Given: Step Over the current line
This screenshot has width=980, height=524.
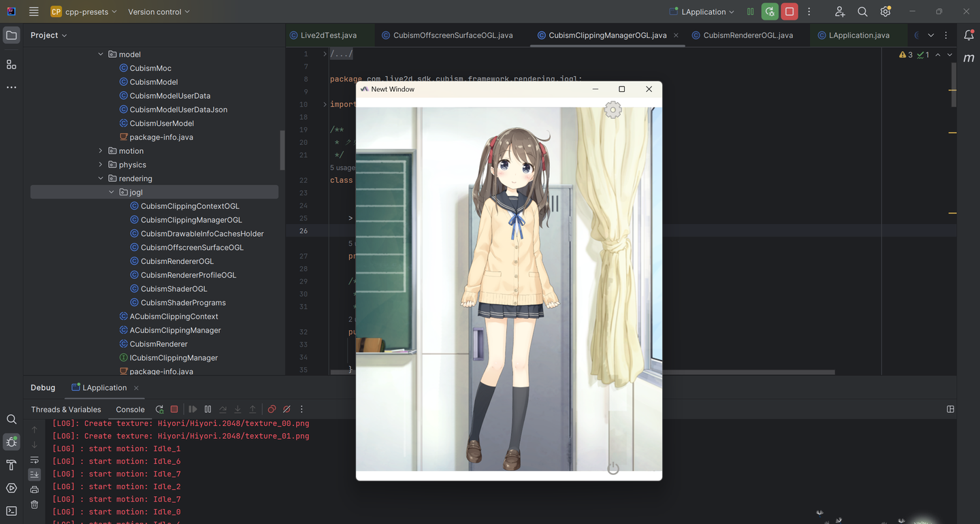Looking at the screenshot, I should pyautogui.click(x=223, y=409).
